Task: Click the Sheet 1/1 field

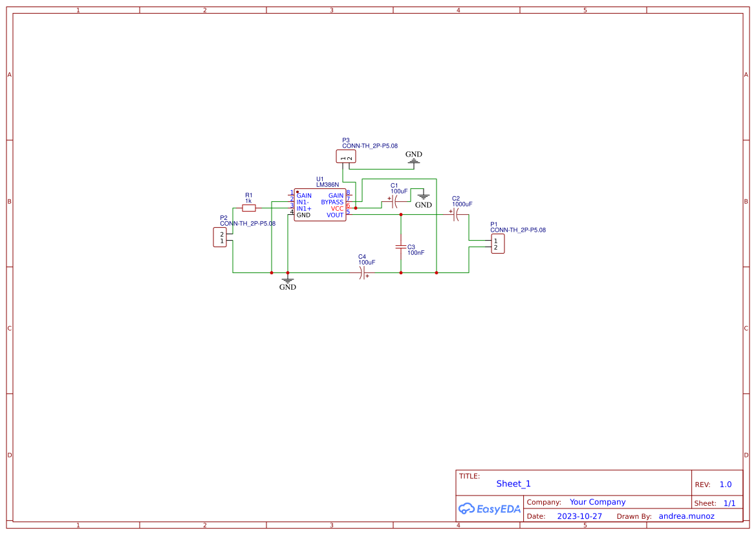Action: point(730,502)
